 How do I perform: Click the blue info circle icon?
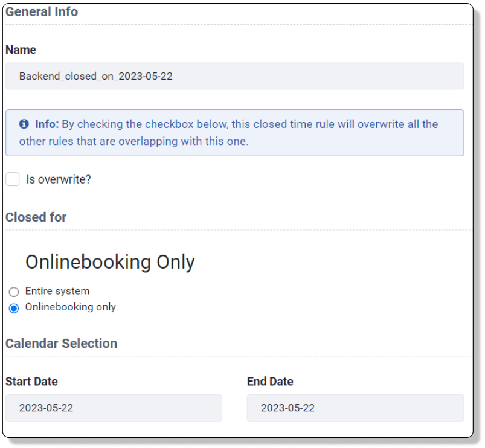pyautogui.click(x=24, y=124)
